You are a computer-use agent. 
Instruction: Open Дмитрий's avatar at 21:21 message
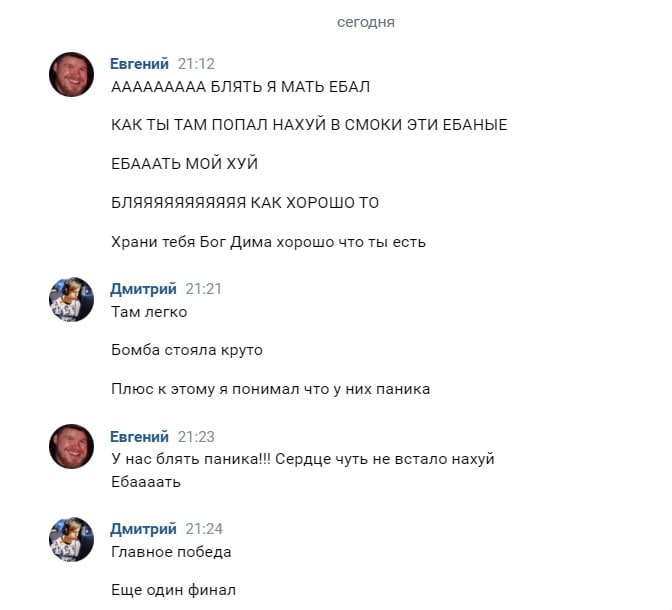[x=71, y=299]
